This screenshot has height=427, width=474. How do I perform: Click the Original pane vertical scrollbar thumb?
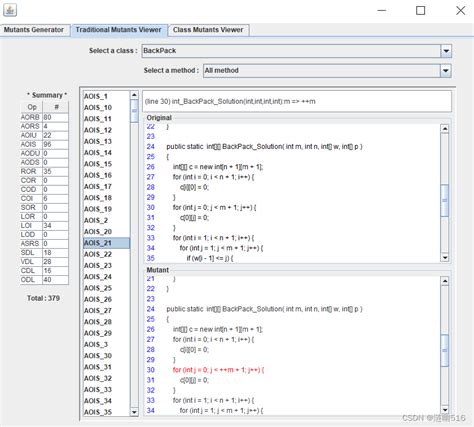(x=445, y=200)
